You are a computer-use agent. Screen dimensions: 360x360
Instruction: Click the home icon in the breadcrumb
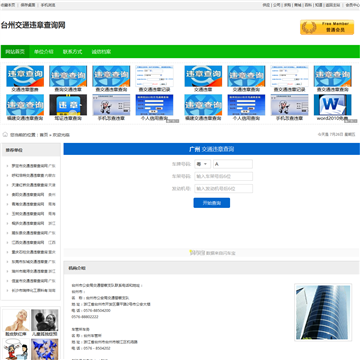pos(5,135)
